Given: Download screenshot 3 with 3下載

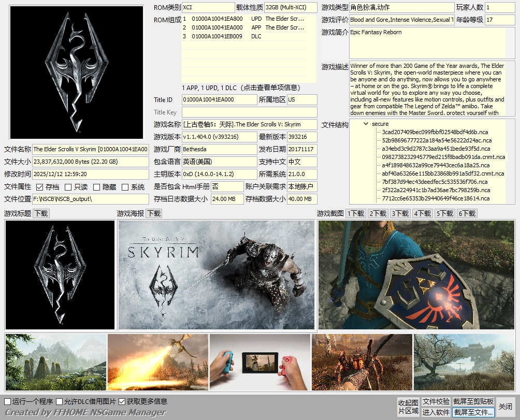Looking at the screenshot, I should pos(400,213).
